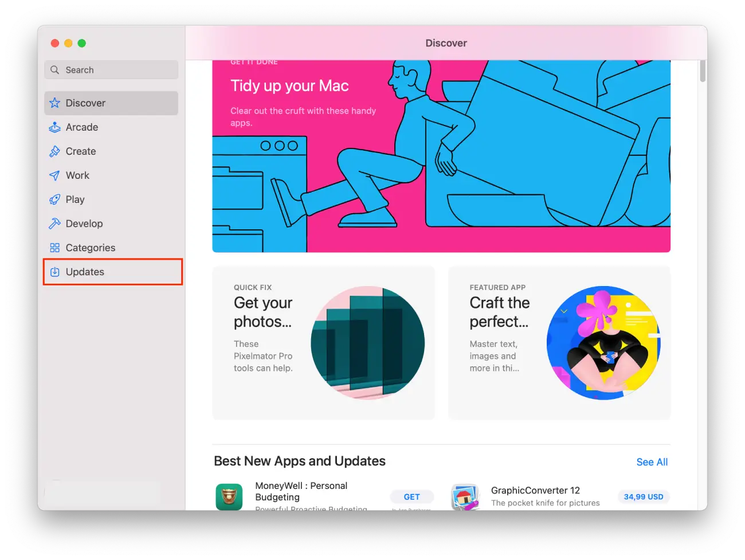Click the Develop hammer icon
Image resolution: width=745 pixels, height=560 pixels.
[x=55, y=224]
